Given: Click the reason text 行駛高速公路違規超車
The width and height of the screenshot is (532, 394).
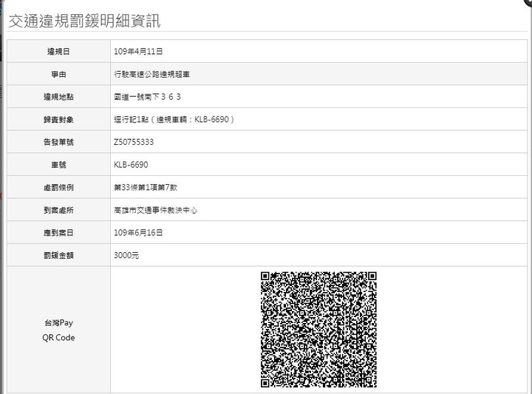Looking at the screenshot, I should pyautogui.click(x=151, y=74).
